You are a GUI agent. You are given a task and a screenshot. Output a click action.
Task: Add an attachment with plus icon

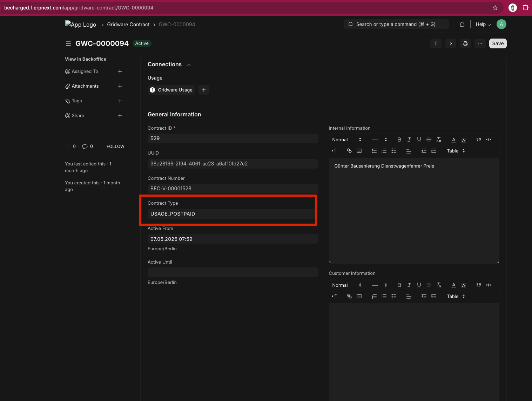(120, 86)
